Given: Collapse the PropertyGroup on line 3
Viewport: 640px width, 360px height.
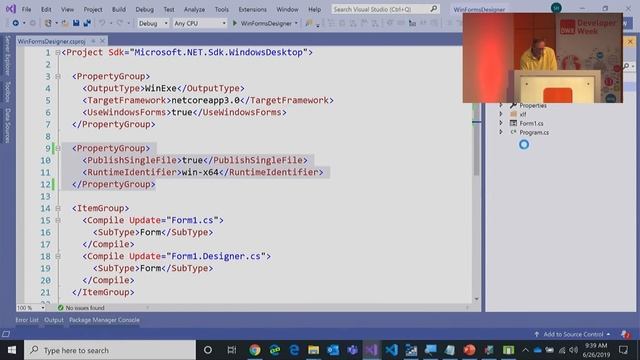Looking at the screenshot, I should point(58,76).
